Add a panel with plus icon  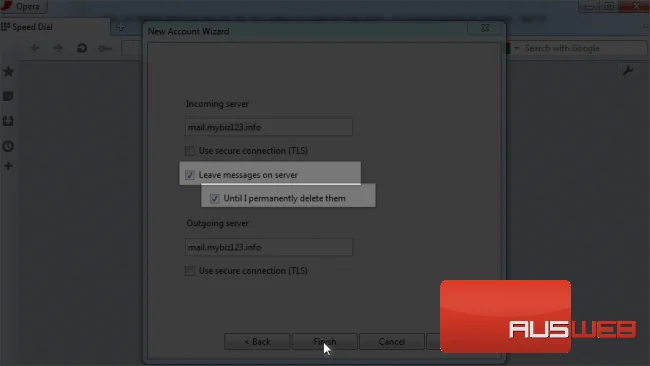pyautogui.click(x=8, y=166)
